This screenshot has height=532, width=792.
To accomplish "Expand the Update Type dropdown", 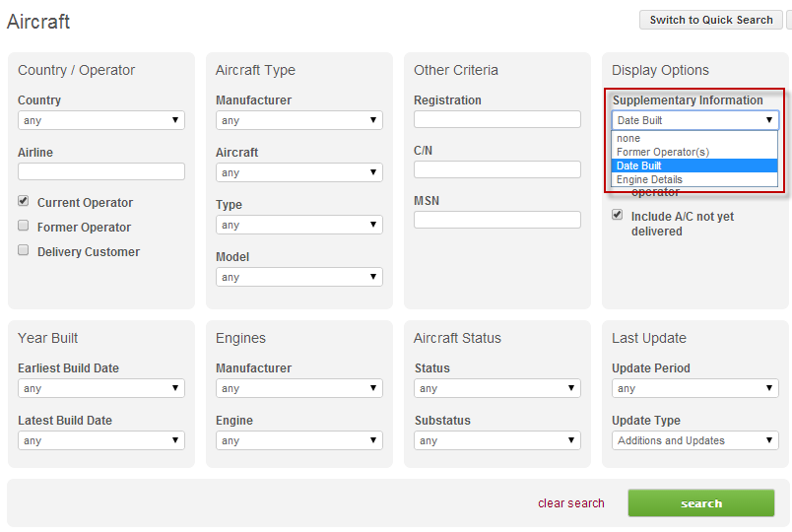I will click(695, 440).
